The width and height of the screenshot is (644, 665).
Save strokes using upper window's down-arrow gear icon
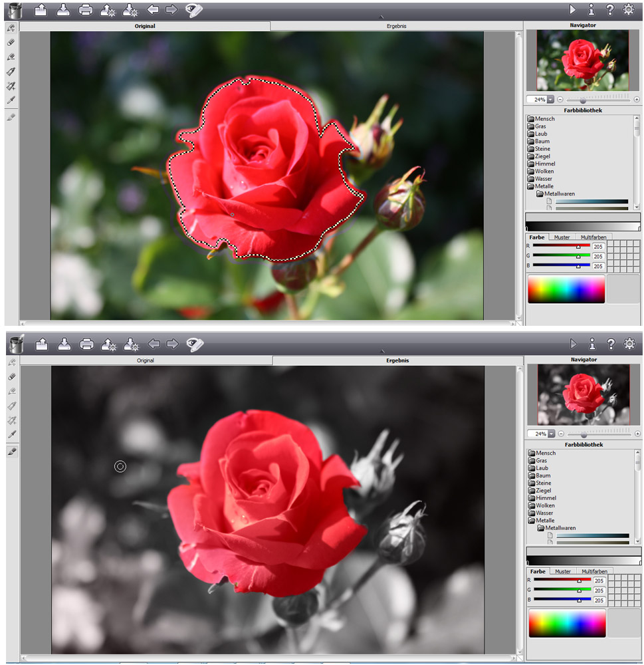click(130, 10)
